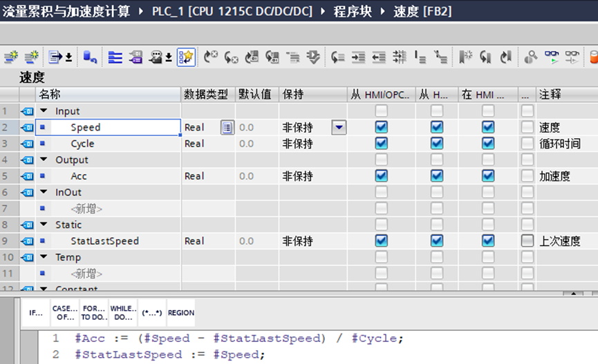Click the greyed lines list toolbar icon
Viewport: 598px width, 364px height.
coord(293,57)
